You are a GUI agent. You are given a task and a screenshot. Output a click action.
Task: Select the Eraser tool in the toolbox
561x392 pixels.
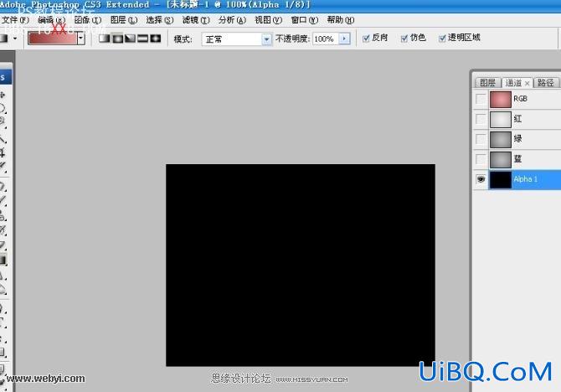tap(3, 245)
